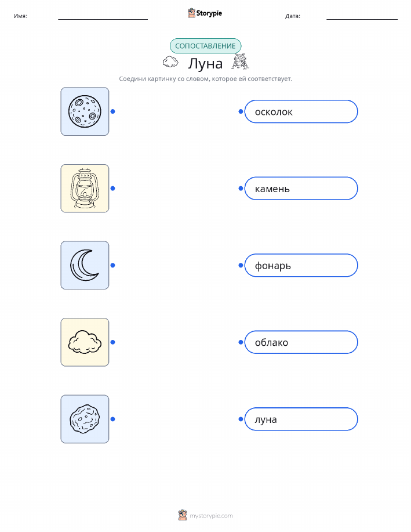Click the crescent moon picture
This screenshot has width=411, height=532.
tap(85, 265)
